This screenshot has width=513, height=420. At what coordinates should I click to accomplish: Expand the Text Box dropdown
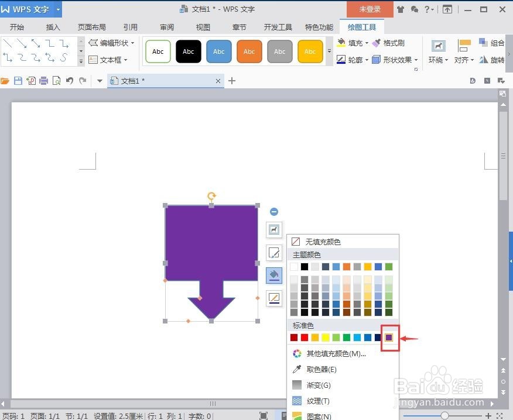coord(126,60)
